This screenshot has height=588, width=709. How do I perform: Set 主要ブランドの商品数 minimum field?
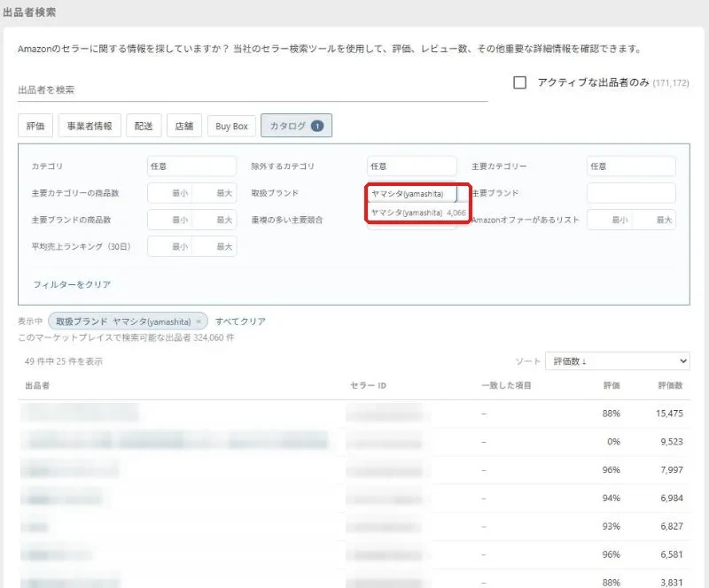click(169, 220)
